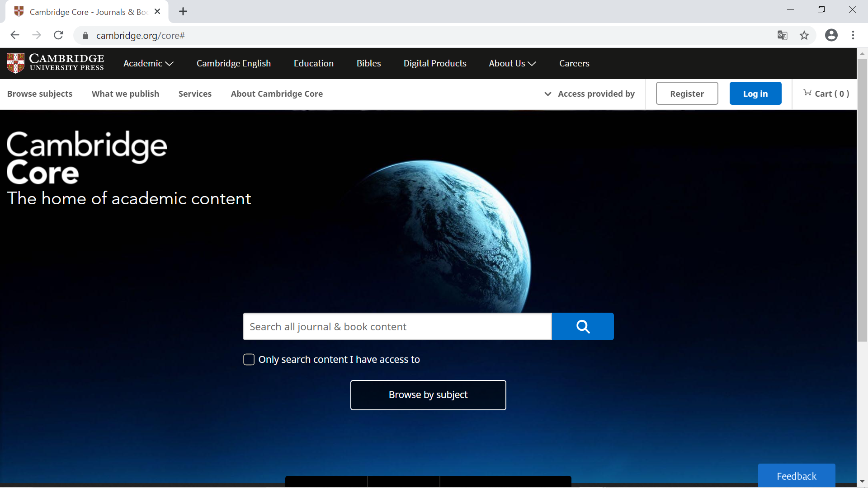Click the browser back arrow
This screenshot has height=488, width=868.
click(15, 35)
